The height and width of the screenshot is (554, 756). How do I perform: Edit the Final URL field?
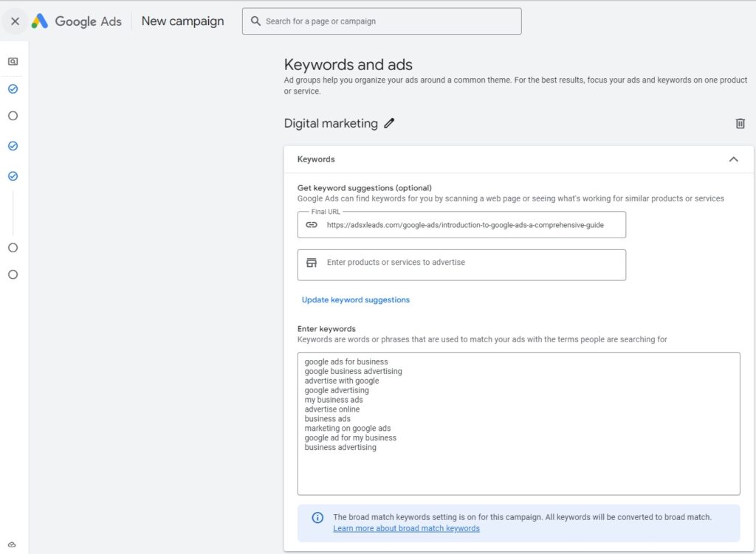click(x=461, y=225)
